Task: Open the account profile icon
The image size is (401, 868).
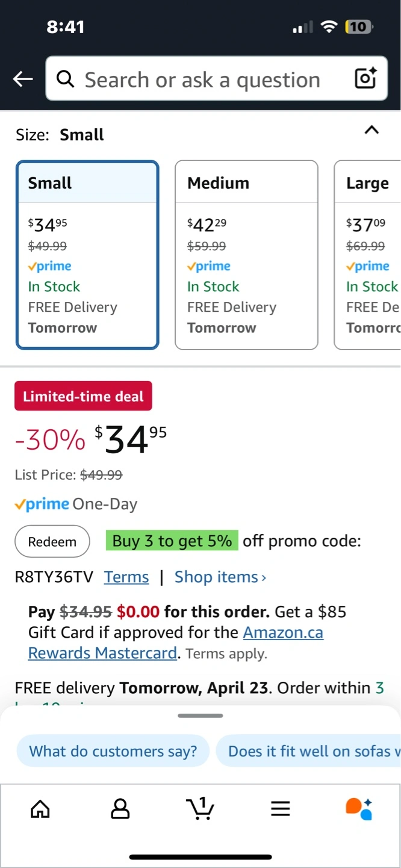Action: pos(120,808)
